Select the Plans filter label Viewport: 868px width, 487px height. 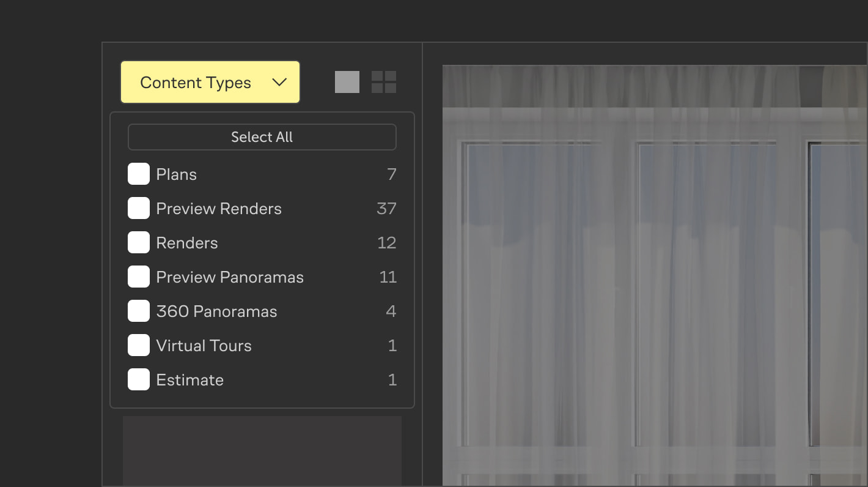(x=176, y=174)
